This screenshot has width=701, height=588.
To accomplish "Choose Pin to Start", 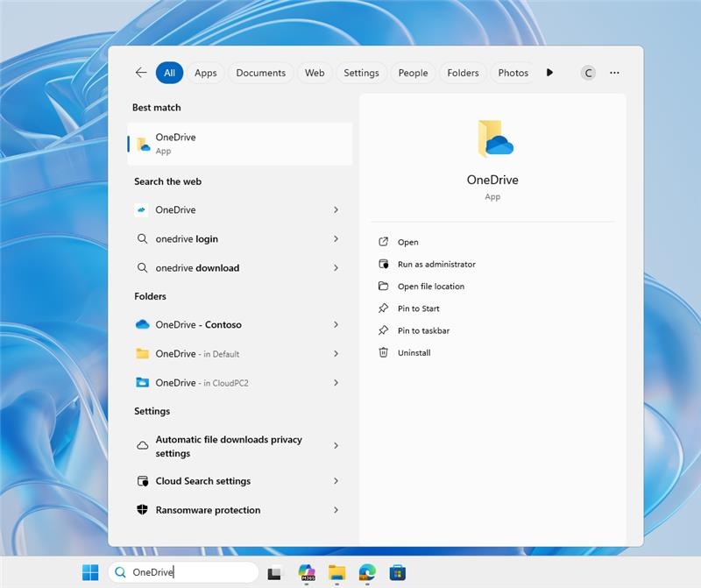I will point(419,308).
